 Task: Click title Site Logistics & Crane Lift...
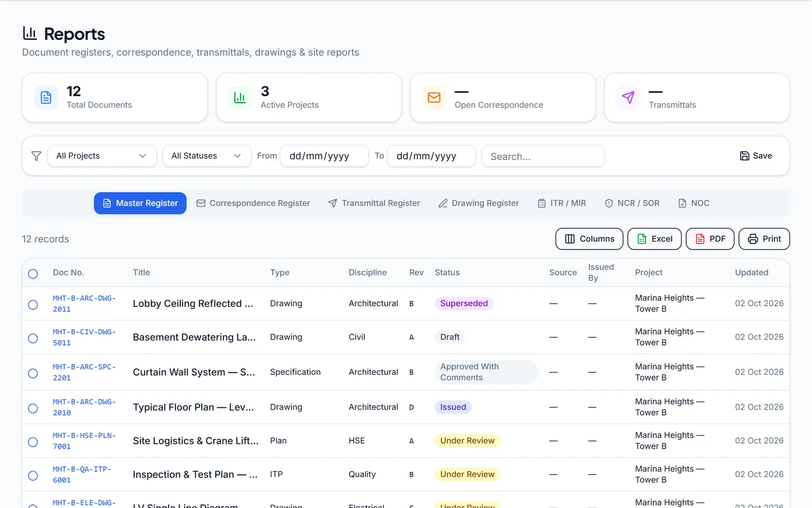196,441
